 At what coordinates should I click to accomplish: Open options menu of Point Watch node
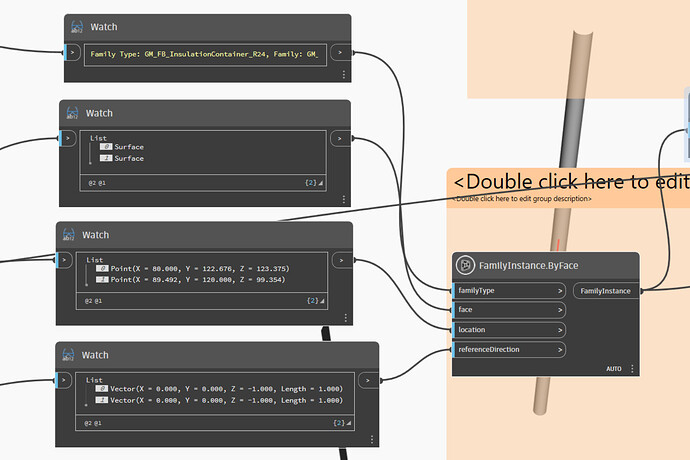click(x=345, y=318)
